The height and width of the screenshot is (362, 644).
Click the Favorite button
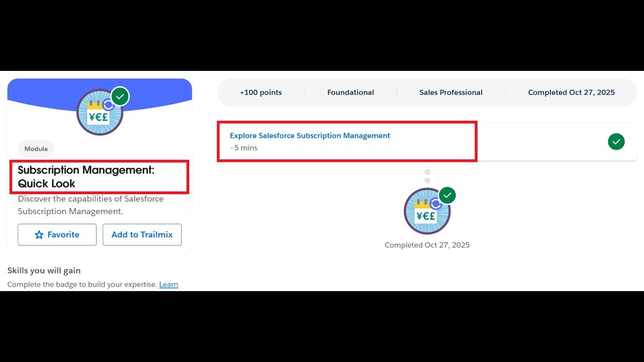click(x=57, y=235)
